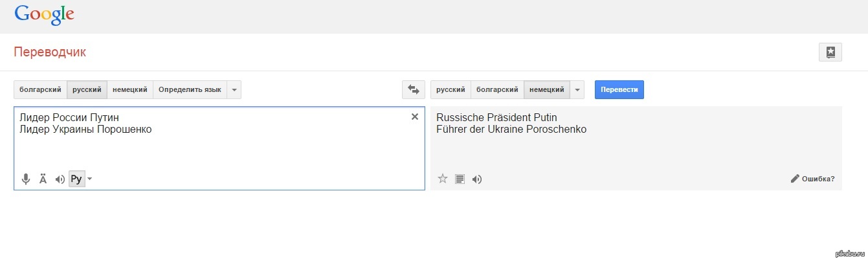Star the translation to save it
Screen dimensions: 868x261
(x=443, y=179)
